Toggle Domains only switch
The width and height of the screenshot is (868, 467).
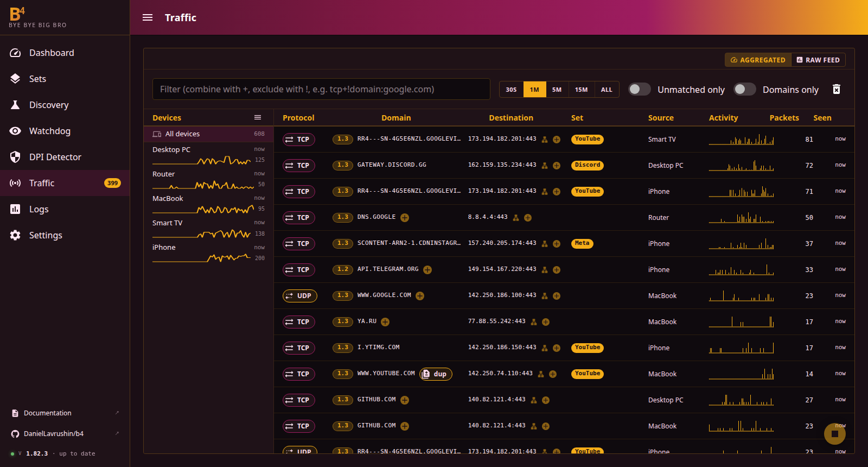click(744, 89)
